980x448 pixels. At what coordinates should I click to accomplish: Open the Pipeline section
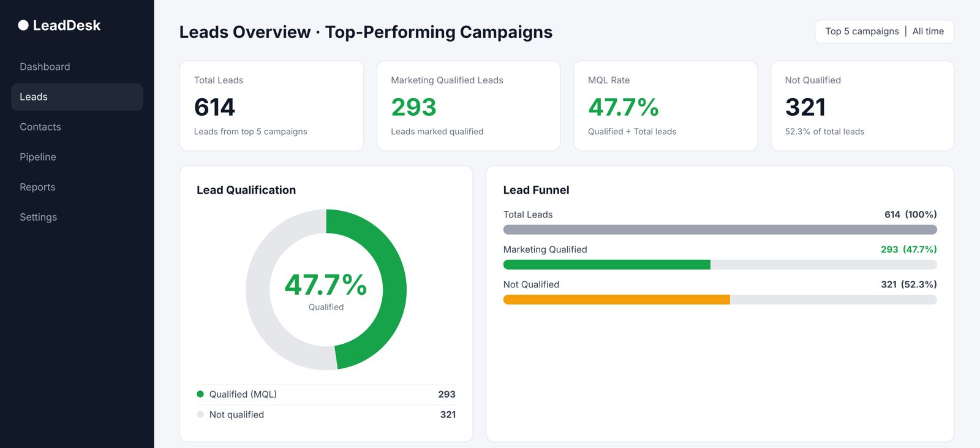point(77,157)
